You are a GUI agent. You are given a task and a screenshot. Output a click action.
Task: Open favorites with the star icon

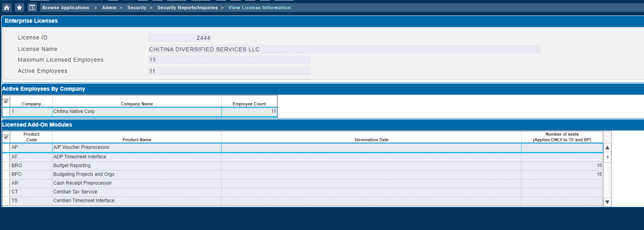pos(19,8)
